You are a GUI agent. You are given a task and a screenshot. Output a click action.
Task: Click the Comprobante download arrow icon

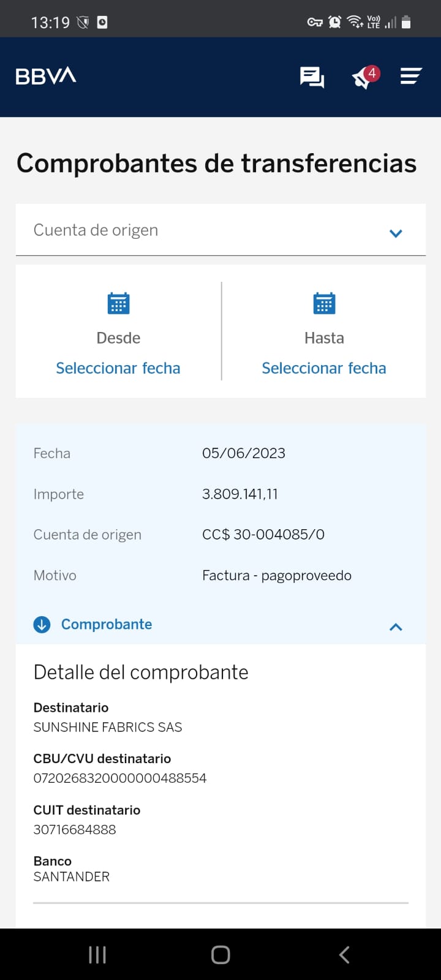pyautogui.click(x=42, y=625)
